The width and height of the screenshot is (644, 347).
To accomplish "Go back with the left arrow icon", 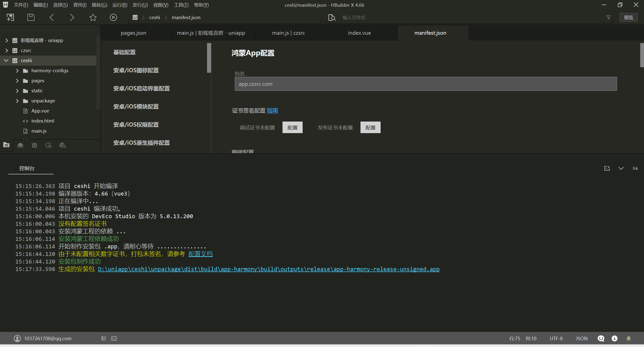I will (52, 17).
